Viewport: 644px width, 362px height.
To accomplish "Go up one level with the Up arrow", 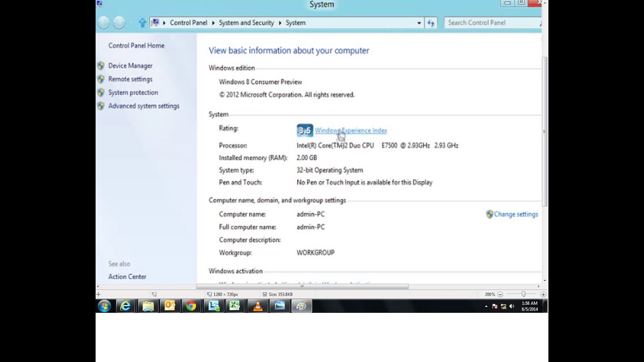I will 142,23.
